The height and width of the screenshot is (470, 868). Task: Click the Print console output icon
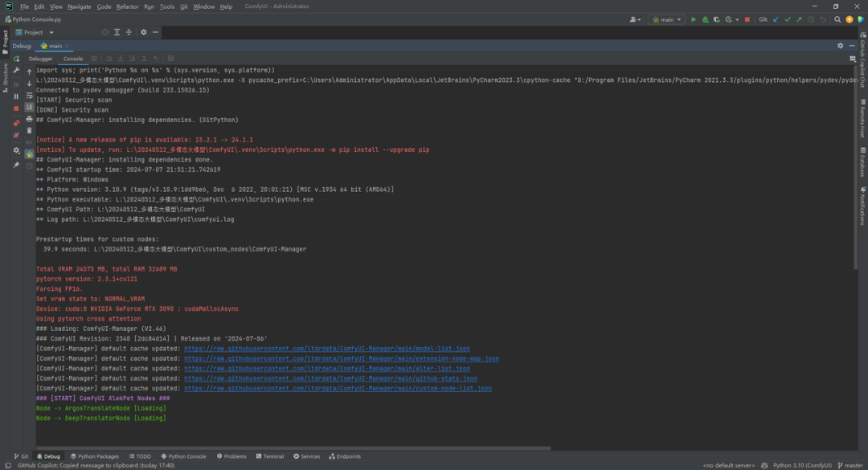pyautogui.click(x=30, y=119)
